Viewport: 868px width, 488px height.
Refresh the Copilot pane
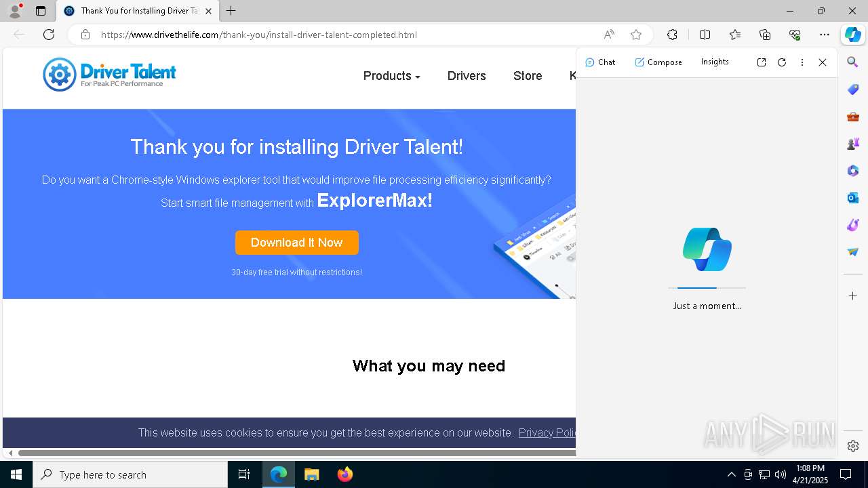(x=782, y=62)
